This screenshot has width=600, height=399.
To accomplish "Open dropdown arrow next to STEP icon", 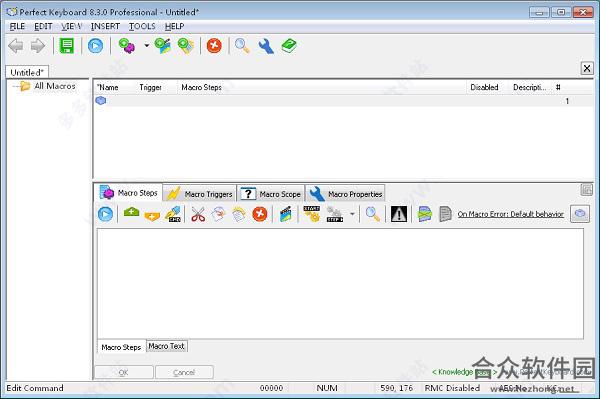I will [x=352, y=214].
